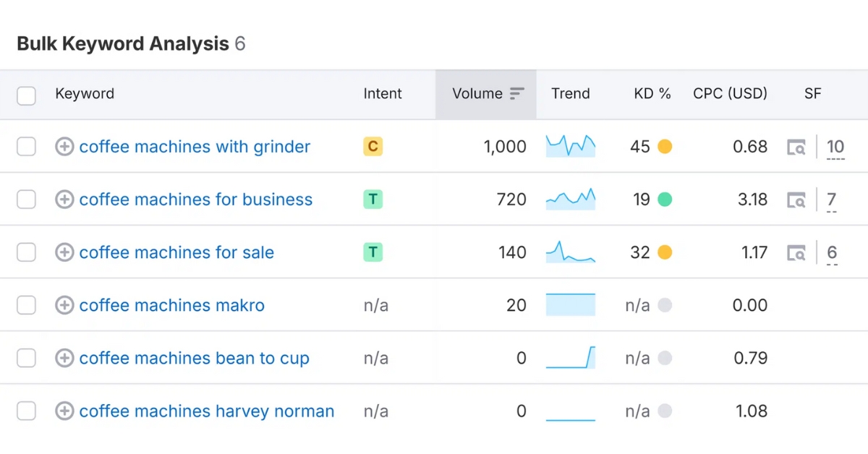Click Commercial intent badge for 'with grinder' row
The height and width of the screenshot is (454, 868).
[373, 147]
